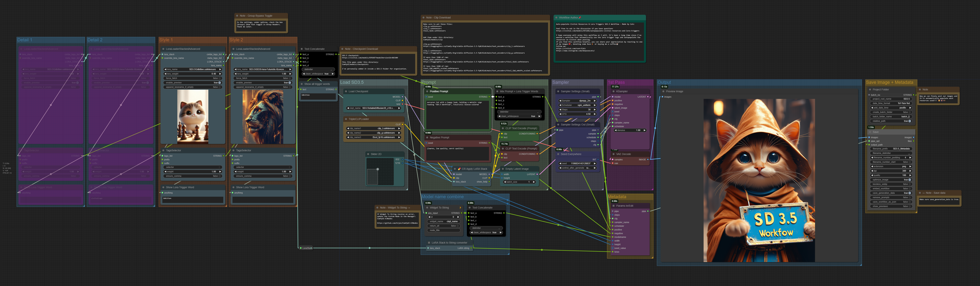Viewport: 980px width, 286px height.
Task: Open the lora_name dropdown in Style 1
Action: 192,69
